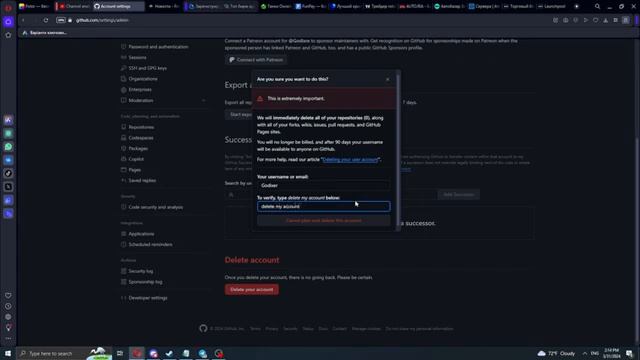The width and height of the screenshot is (640, 360).
Task: Click the Opera bookmarks star sidebar icon
Action: pyautogui.click(x=8, y=35)
